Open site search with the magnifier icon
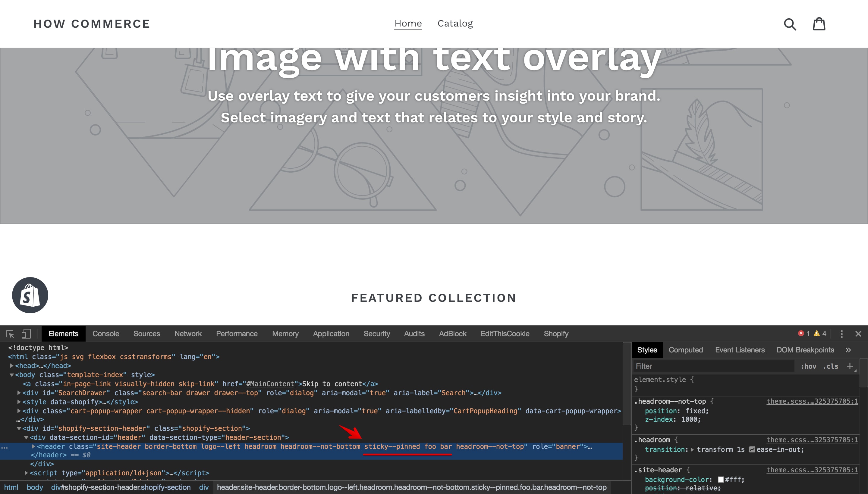Screen dimensions: 868x494 (791, 24)
